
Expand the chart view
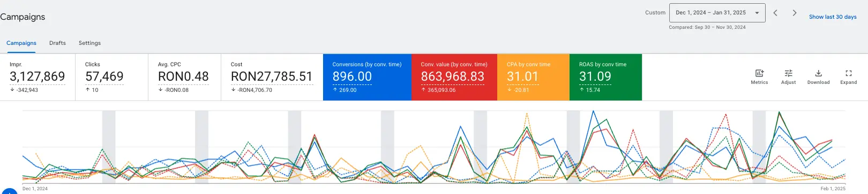[x=848, y=77]
